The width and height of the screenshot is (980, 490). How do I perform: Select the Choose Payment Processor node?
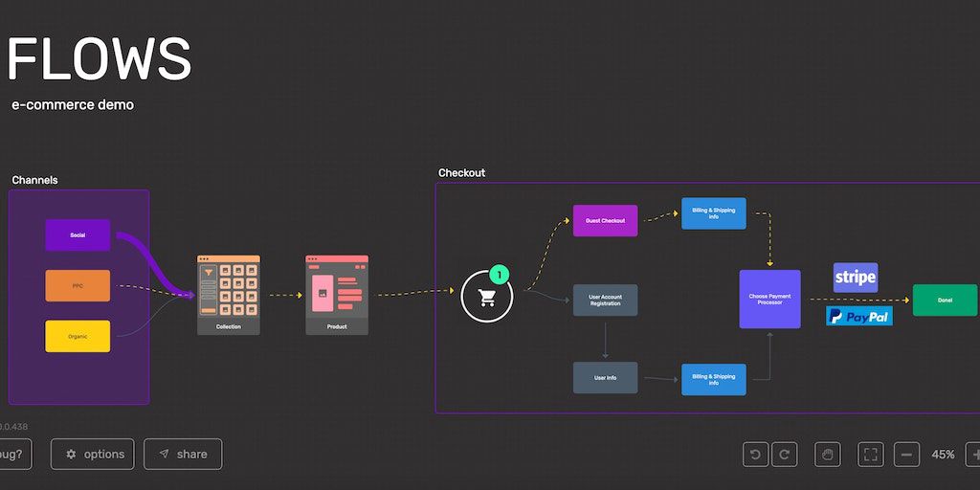click(x=770, y=300)
